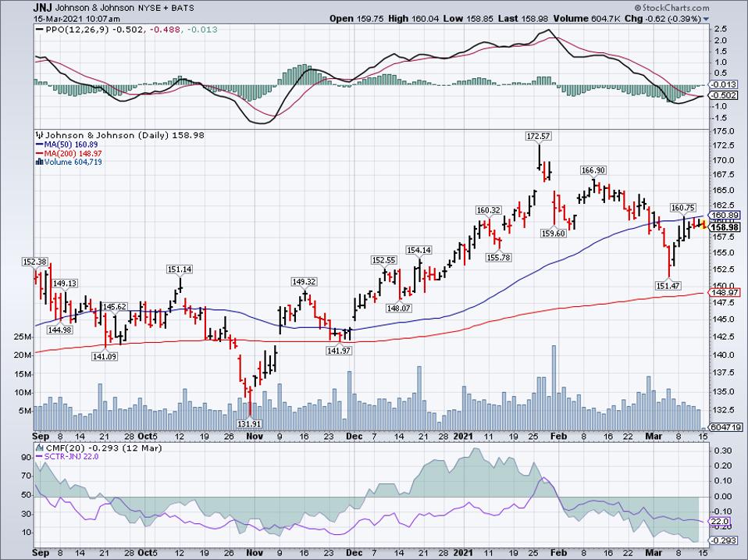748x560 pixels.
Task: Click the -0.502 PPO tag on the right axis
Action: [x=724, y=95]
